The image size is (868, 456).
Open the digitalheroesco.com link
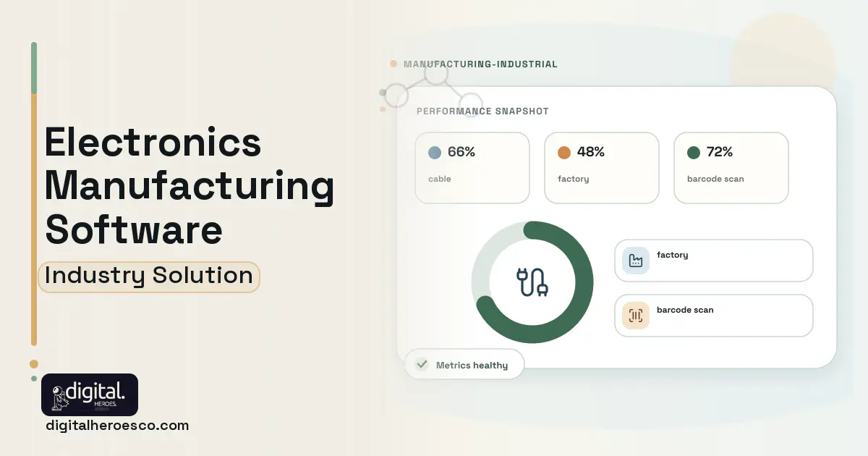point(117,426)
